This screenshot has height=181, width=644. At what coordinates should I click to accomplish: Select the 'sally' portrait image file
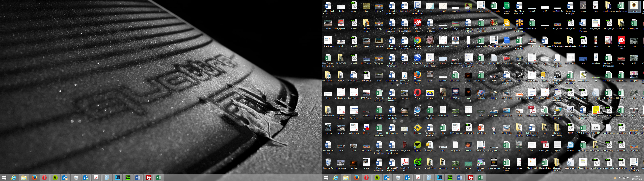coord(430,42)
